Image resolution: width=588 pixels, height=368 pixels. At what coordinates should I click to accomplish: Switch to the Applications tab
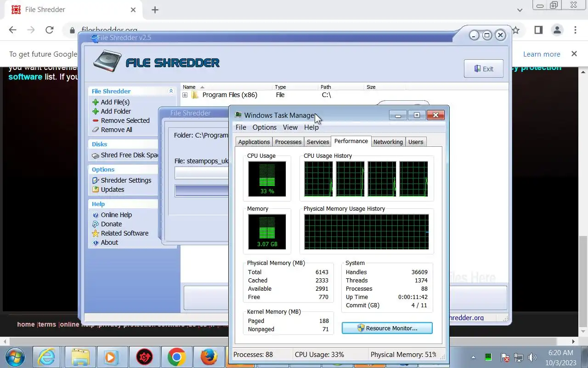(x=254, y=142)
